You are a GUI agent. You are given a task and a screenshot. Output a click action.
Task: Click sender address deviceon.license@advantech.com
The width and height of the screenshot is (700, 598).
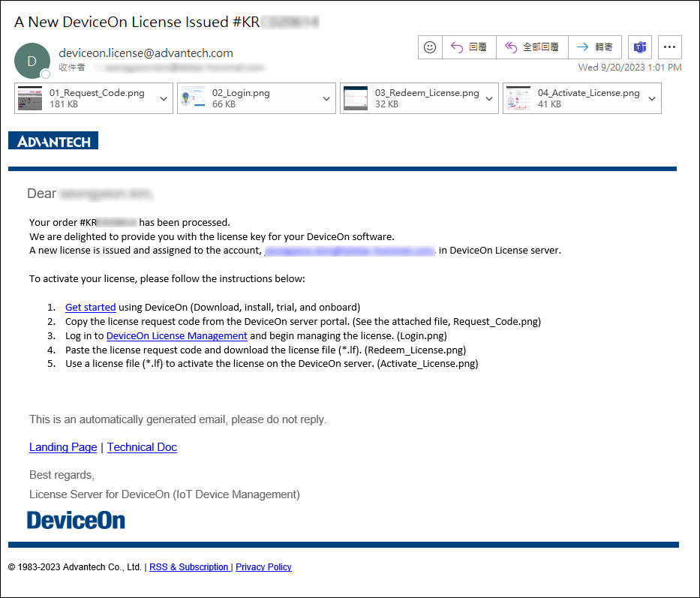[x=146, y=53]
